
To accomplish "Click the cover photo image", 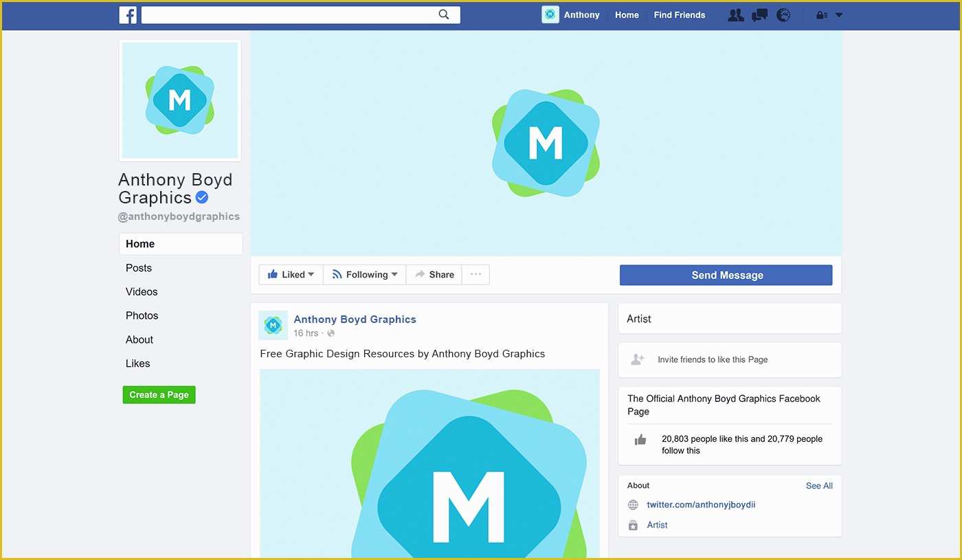I will [546, 143].
